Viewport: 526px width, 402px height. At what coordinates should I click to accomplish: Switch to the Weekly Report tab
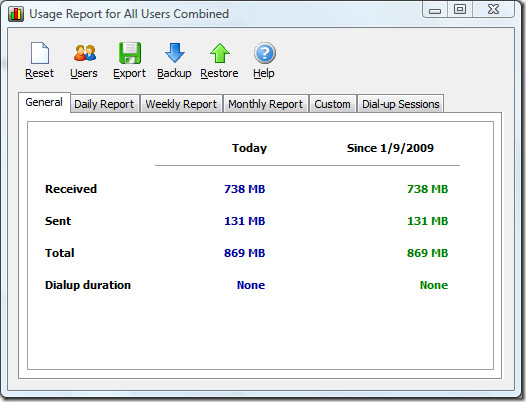point(181,104)
